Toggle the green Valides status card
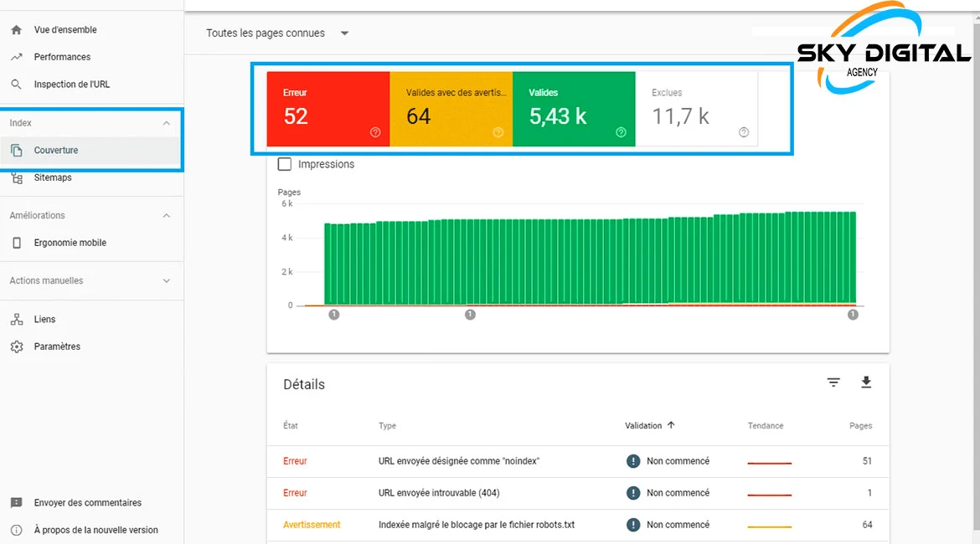Viewport: 980px width, 544px height. coord(573,109)
